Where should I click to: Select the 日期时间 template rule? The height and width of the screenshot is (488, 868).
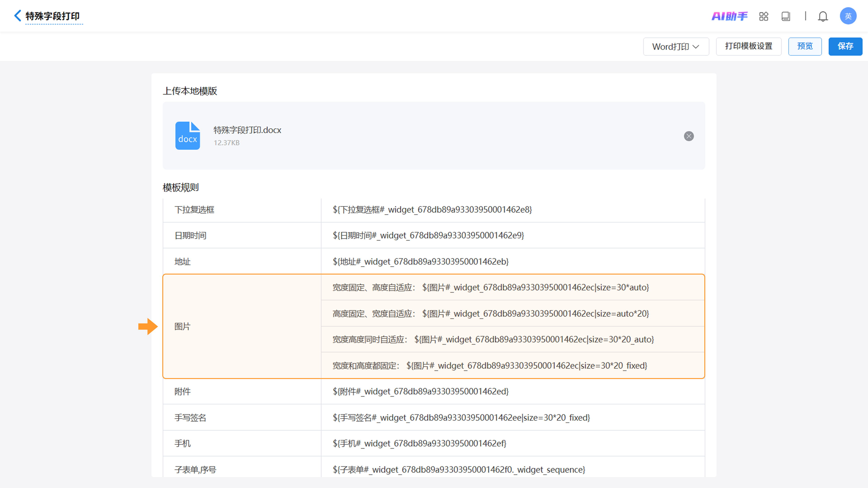tap(428, 236)
